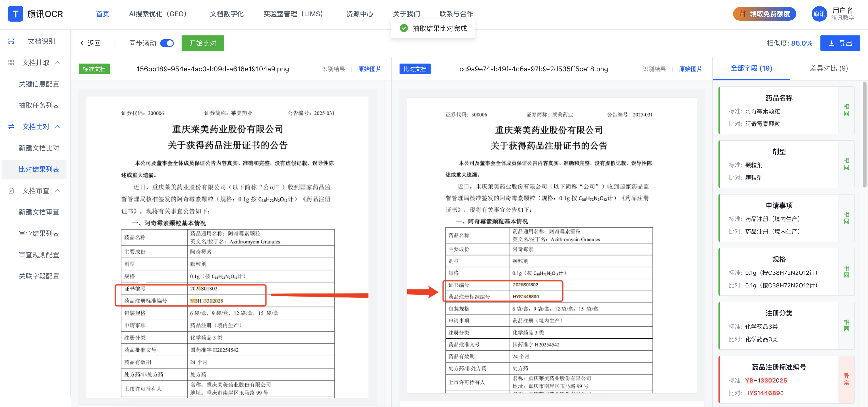Show 原始图片 for the 标准文档

(369, 69)
